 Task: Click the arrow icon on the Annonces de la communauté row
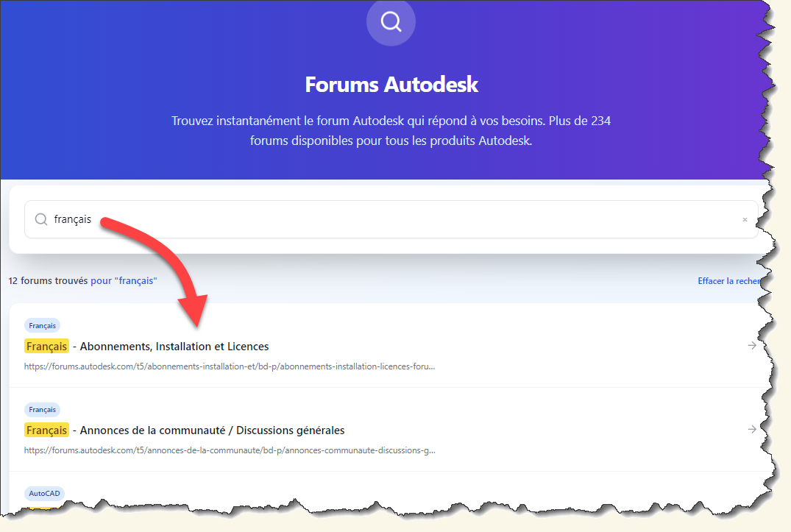pyautogui.click(x=752, y=429)
